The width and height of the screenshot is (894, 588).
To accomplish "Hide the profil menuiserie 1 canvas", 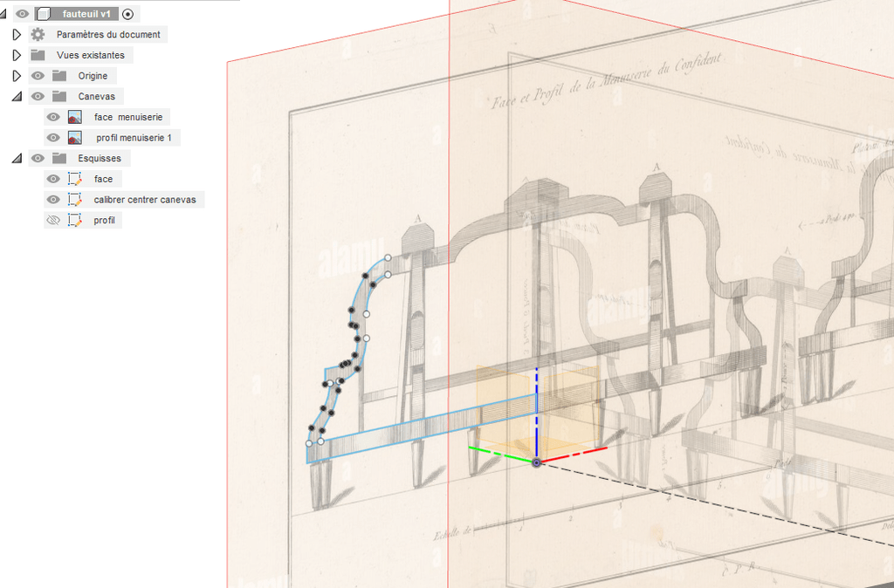I will coord(53,138).
